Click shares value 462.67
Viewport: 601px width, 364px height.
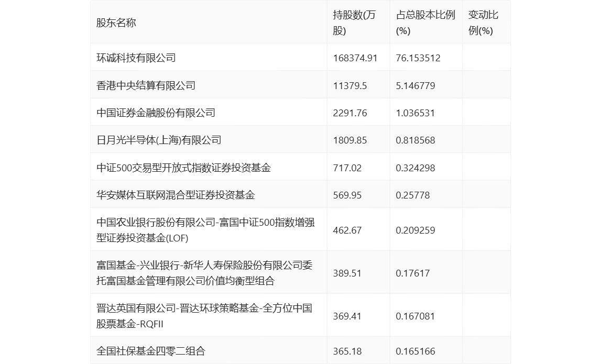(x=347, y=230)
